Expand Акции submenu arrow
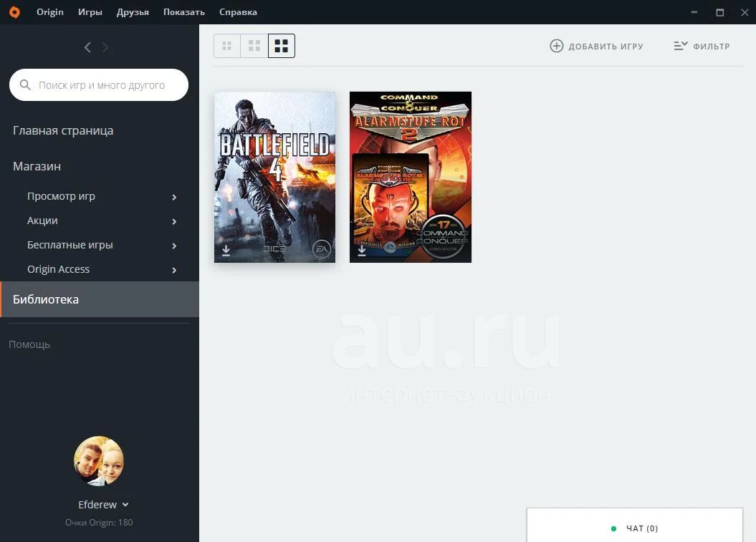Image resolution: width=756 pixels, height=542 pixels. 174,222
